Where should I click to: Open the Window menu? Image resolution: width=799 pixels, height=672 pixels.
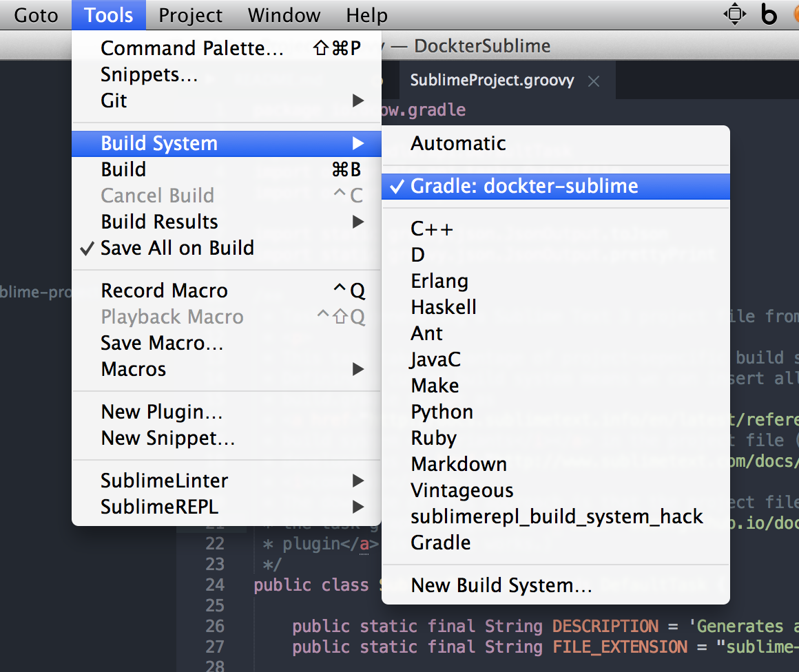coord(284,15)
